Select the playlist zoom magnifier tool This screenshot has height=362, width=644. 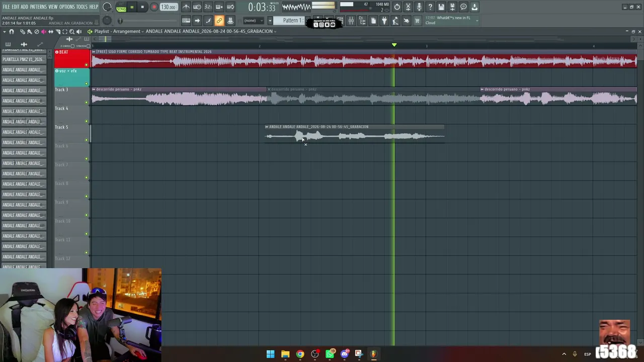pyautogui.click(x=72, y=32)
